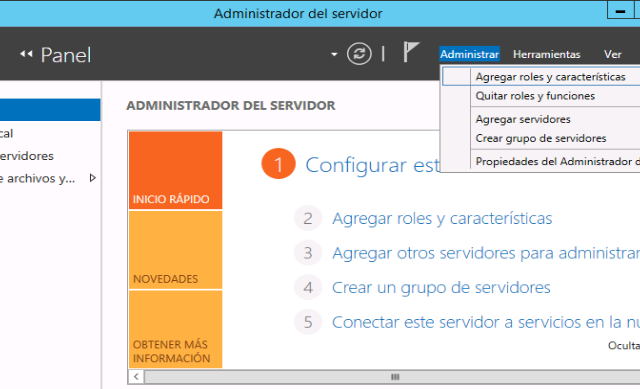Open the NOVEDADES tile
640x389 pixels.
(x=176, y=250)
